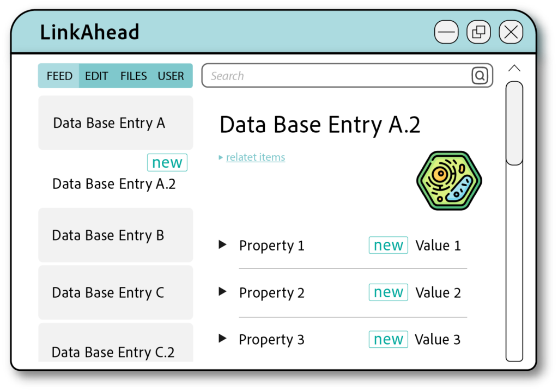Click the search magnifier icon
This screenshot has height=392, width=558.
[x=480, y=76]
